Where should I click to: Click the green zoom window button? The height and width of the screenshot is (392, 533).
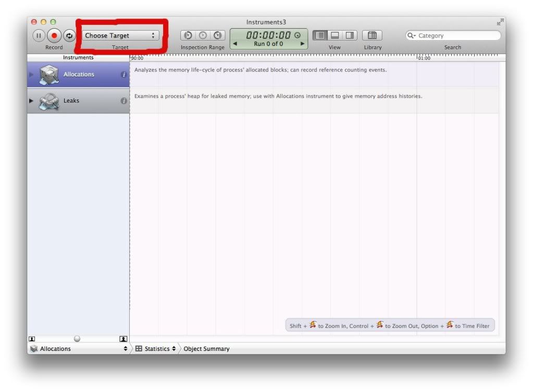pyautogui.click(x=53, y=22)
